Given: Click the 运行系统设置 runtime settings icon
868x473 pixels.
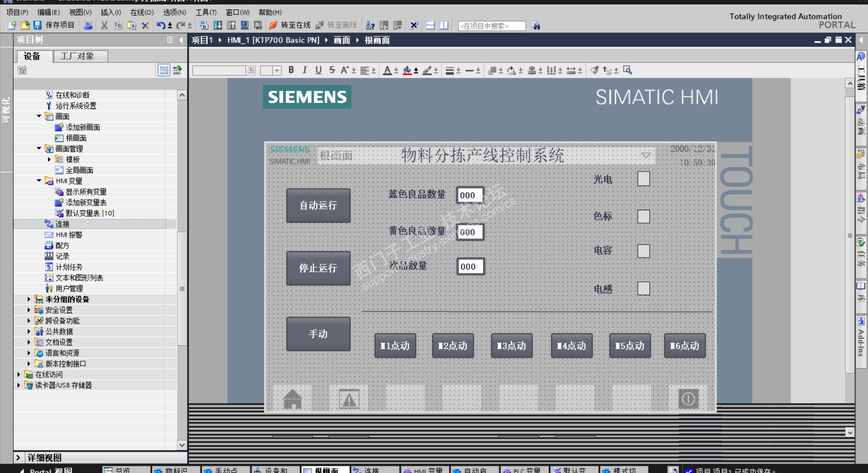Looking at the screenshot, I should 49,105.
